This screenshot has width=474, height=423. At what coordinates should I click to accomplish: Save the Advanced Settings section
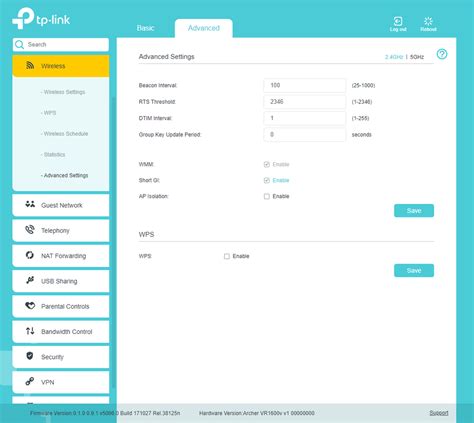click(414, 211)
